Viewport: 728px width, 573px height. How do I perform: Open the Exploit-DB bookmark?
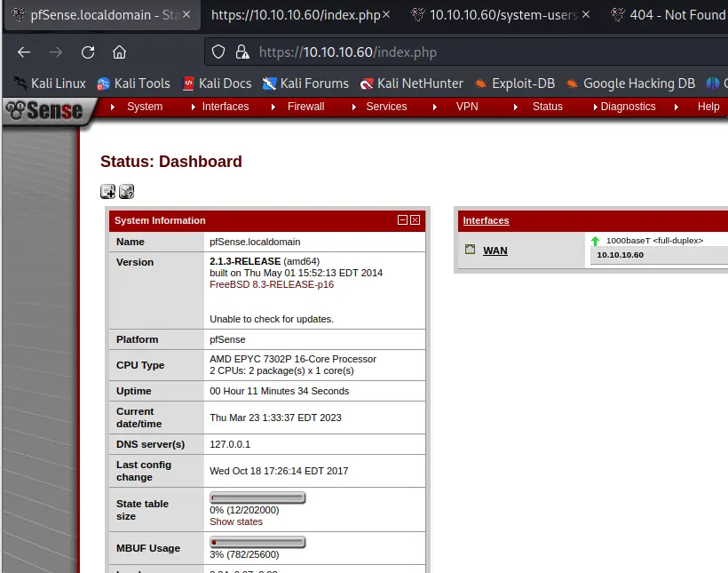[x=514, y=84]
